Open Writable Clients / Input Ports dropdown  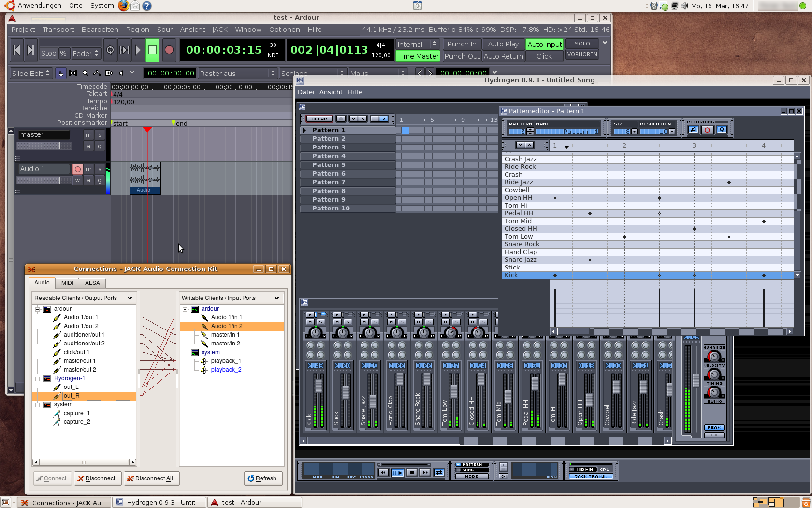232,298
